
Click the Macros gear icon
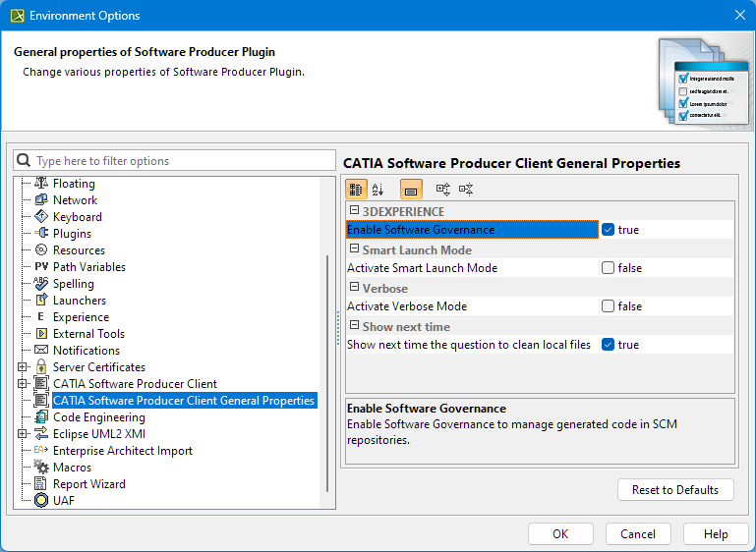[41, 468]
